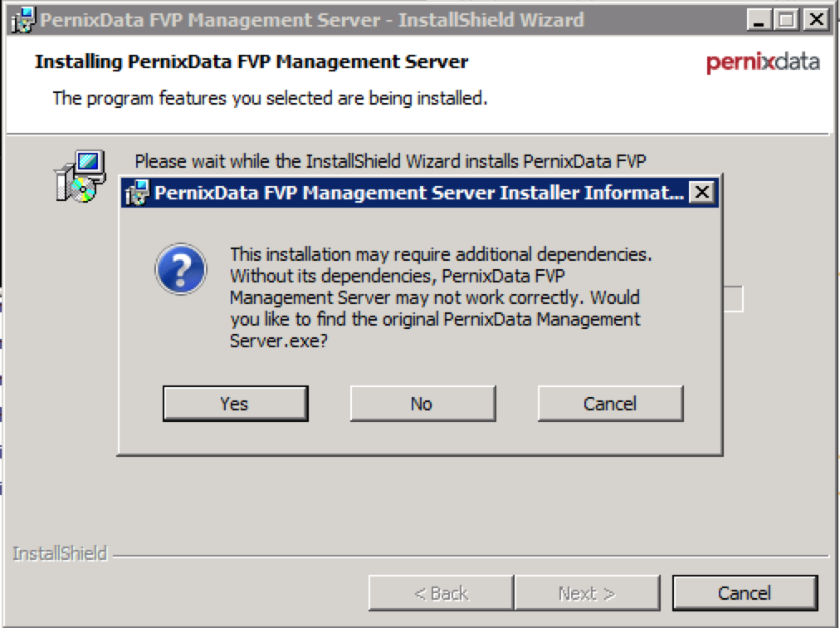Click the pernixdata logo
840x628 pixels.
pos(763,62)
